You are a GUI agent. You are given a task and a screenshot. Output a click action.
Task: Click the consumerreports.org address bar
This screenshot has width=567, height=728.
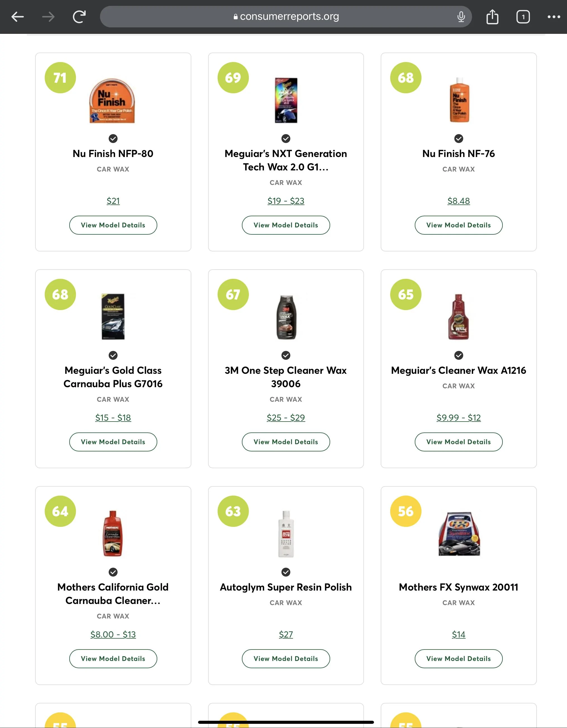tap(286, 17)
